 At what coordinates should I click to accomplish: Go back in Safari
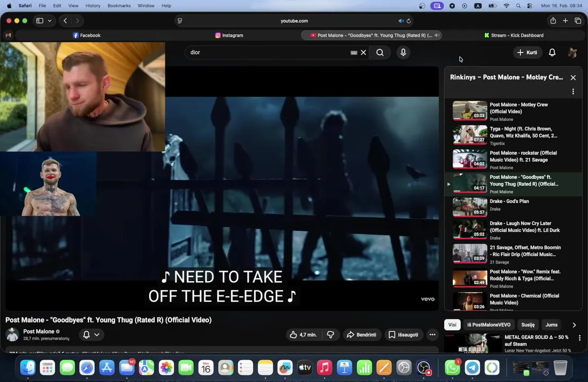point(65,21)
